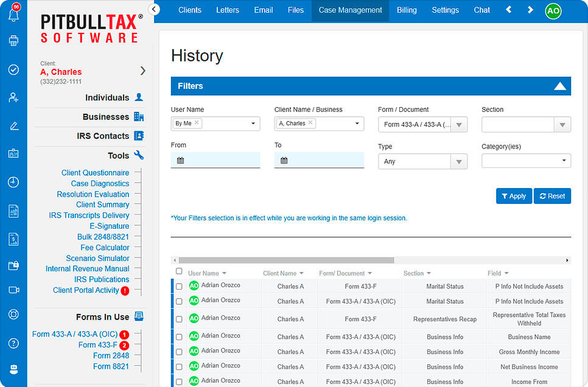This screenshot has width=588, height=387.
Task: Open the question mark help icon
Action: (x=13, y=343)
